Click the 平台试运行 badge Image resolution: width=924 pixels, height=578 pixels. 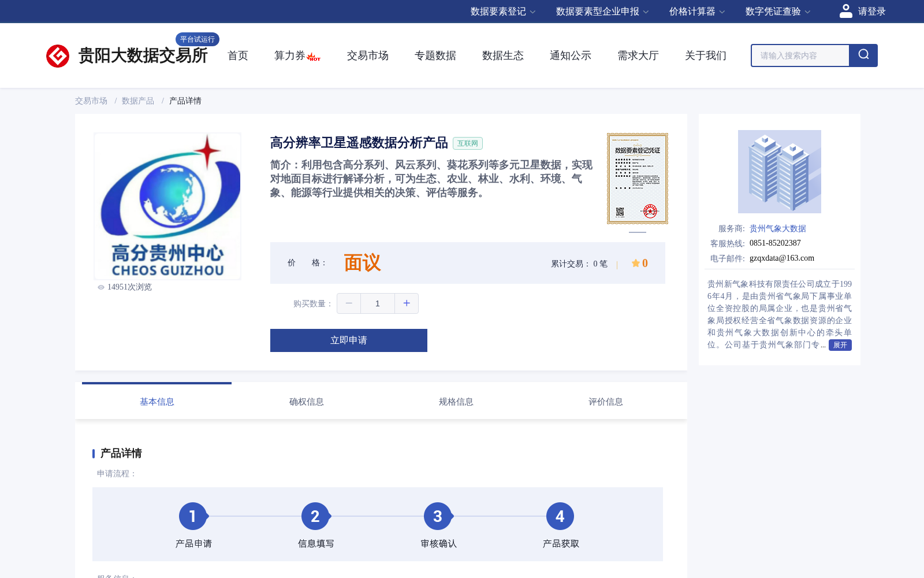point(198,39)
